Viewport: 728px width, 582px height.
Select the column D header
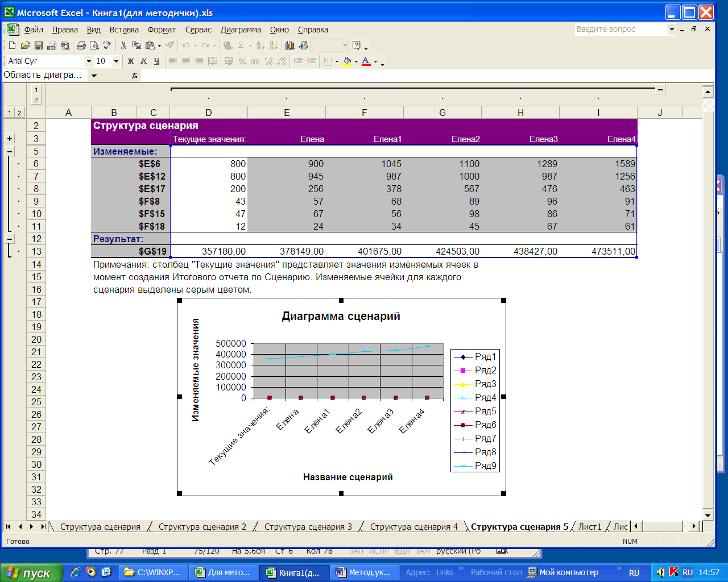click(209, 113)
